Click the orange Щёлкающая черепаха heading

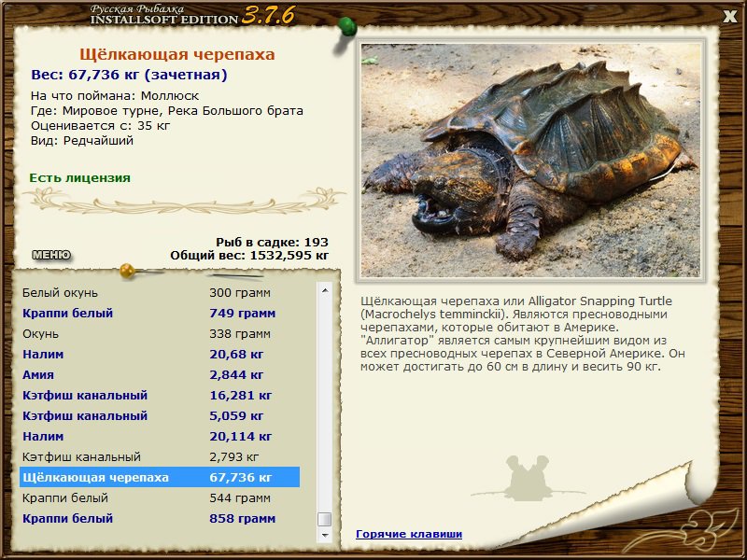177,54
